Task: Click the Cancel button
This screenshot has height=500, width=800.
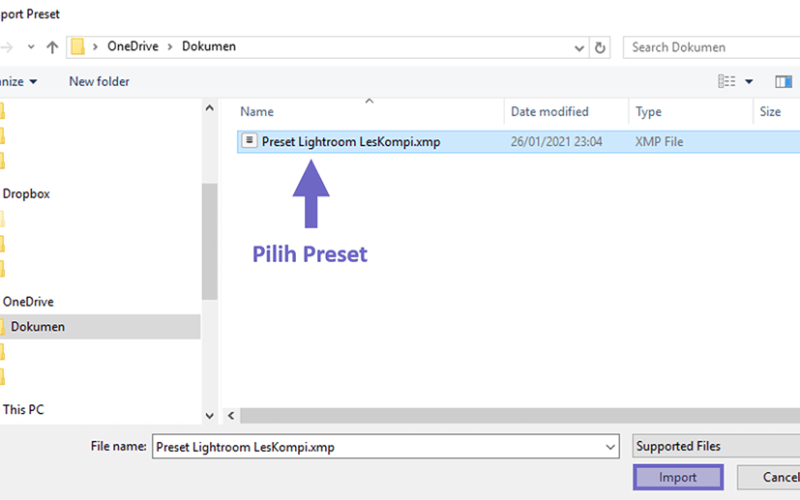Action: (x=770, y=477)
